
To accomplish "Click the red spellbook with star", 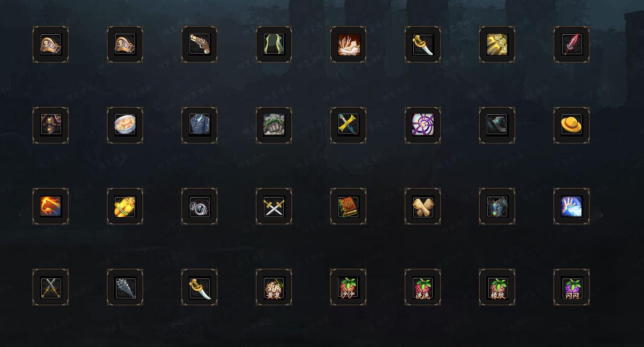I will (x=348, y=206).
